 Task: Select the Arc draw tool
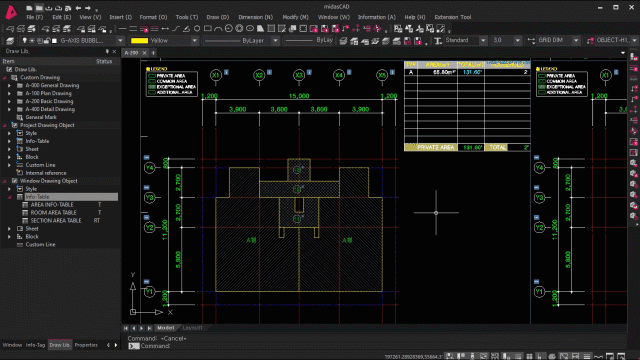(218, 29)
